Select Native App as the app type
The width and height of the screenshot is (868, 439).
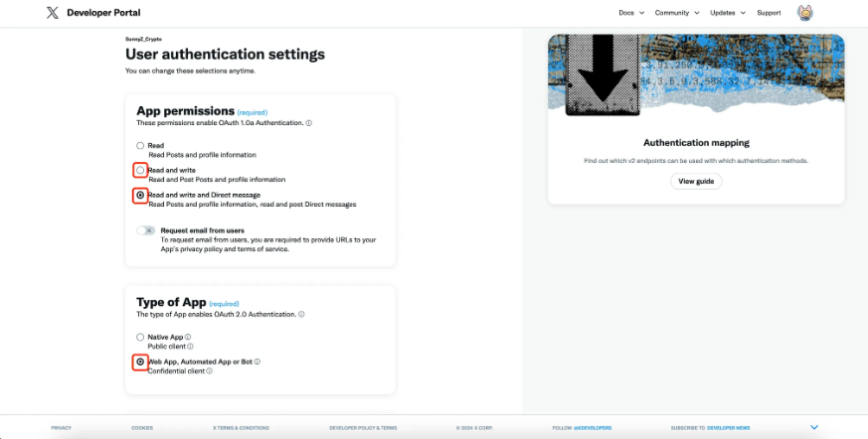(140, 338)
